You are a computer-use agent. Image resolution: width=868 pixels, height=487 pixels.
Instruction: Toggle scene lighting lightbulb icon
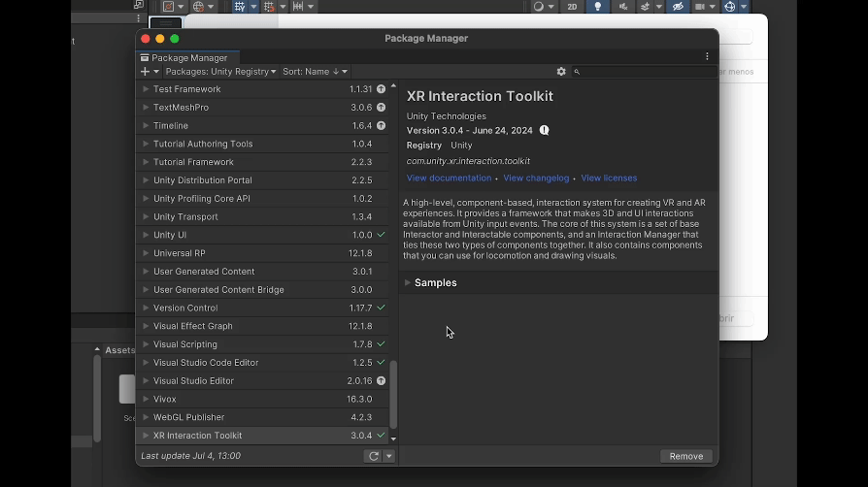click(x=598, y=7)
